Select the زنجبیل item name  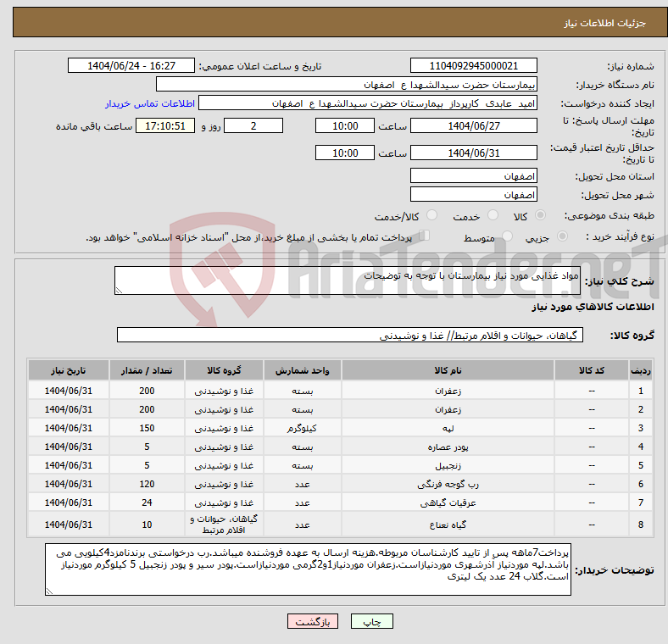point(448,465)
